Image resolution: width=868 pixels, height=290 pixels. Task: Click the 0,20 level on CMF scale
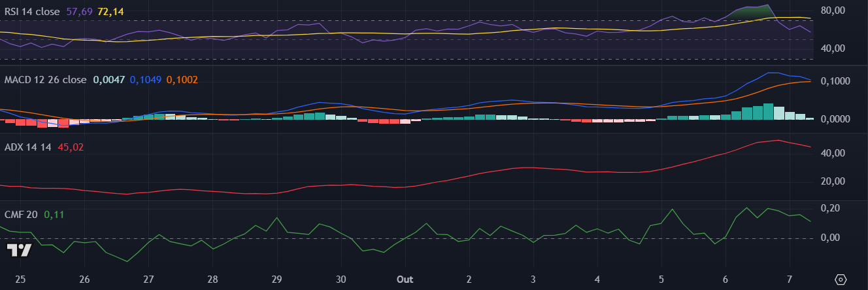coord(830,208)
